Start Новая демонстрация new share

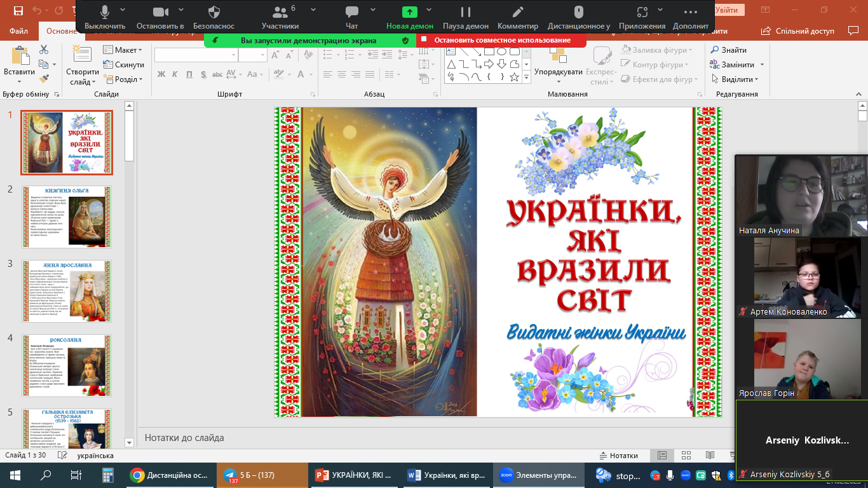point(410,17)
